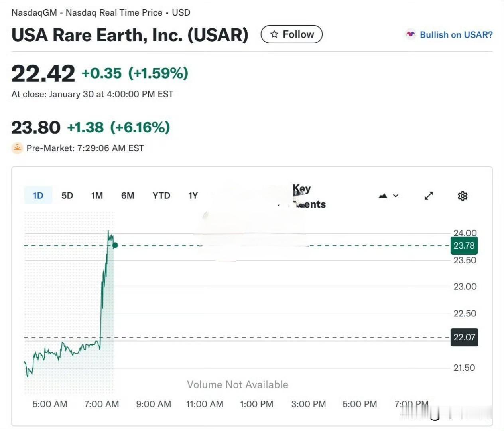This screenshot has width=504, height=431.
Task: Click the mountain chart type icon
Action: point(383,196)
